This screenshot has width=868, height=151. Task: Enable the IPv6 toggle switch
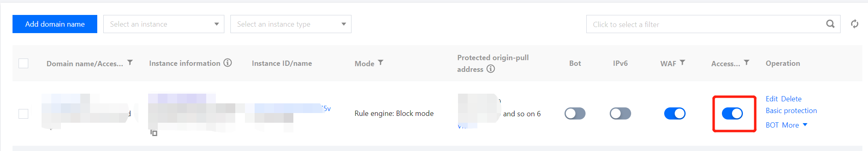[620, 113]
